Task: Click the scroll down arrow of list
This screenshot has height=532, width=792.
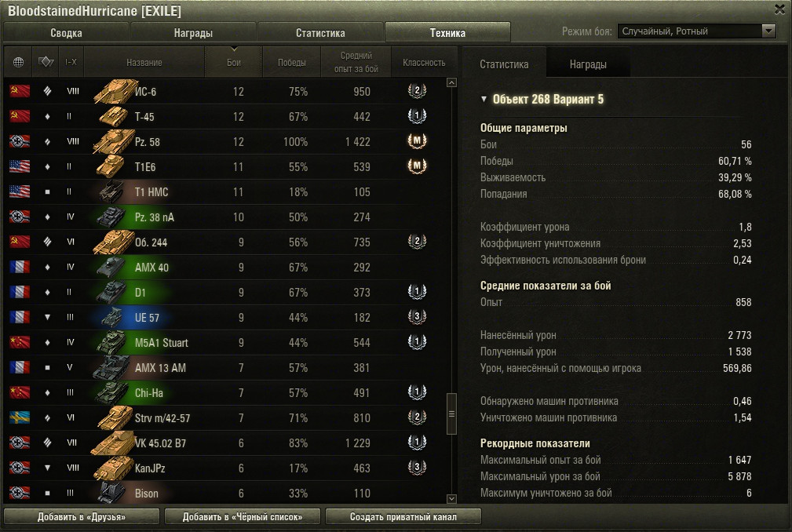Action: click(451, 499)
